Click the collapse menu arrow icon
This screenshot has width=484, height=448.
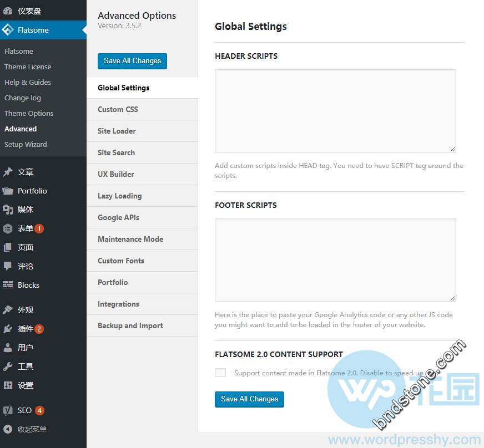click(8, 429)
